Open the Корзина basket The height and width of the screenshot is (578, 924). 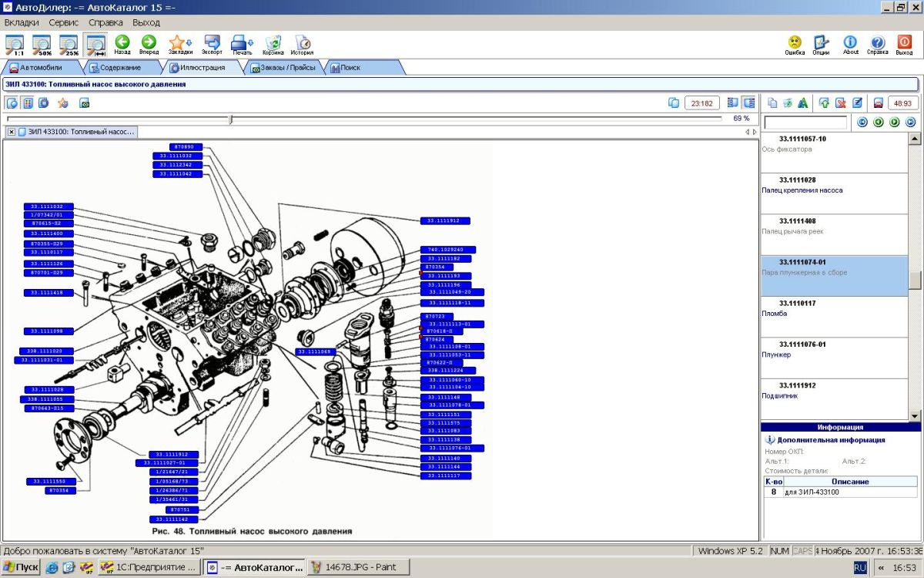[x=273, y=45]
